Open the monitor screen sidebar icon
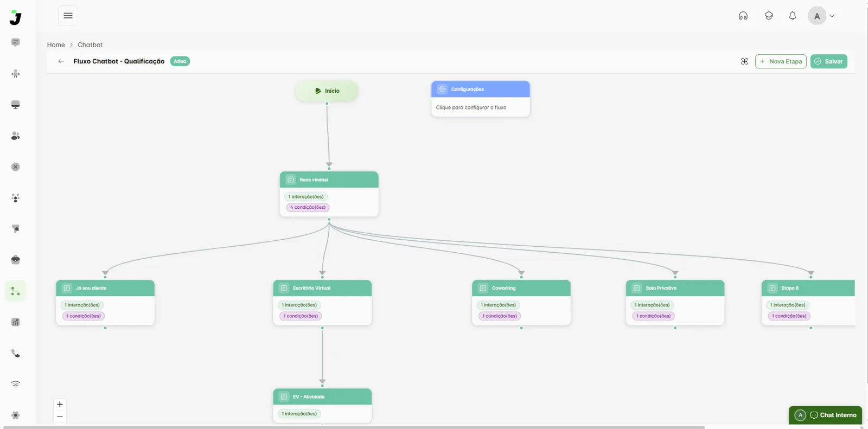 pos(16,105)
